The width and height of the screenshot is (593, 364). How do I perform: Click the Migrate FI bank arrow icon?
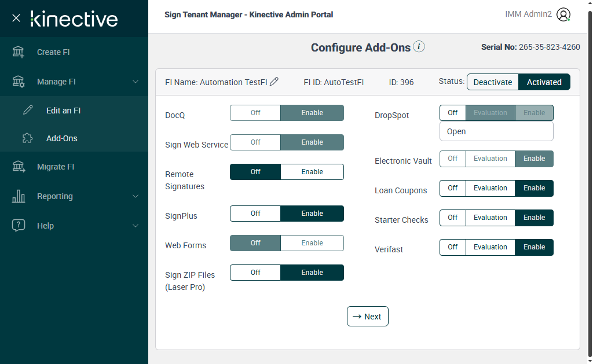(x=18, y=167)
